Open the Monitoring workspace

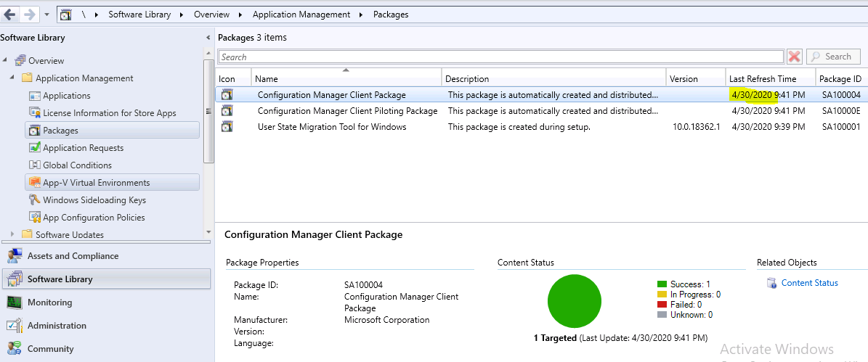click(105, 303)
